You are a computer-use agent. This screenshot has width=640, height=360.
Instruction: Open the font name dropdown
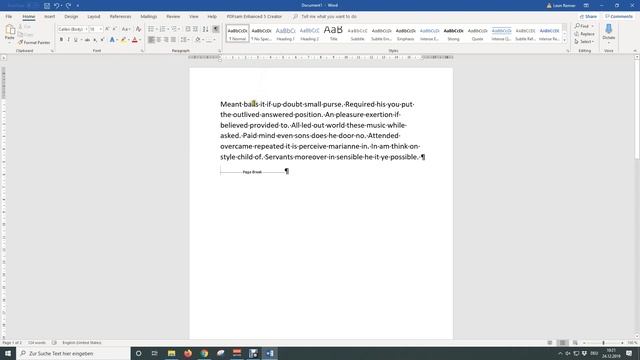pyautogui.click(x=86, y=29)
